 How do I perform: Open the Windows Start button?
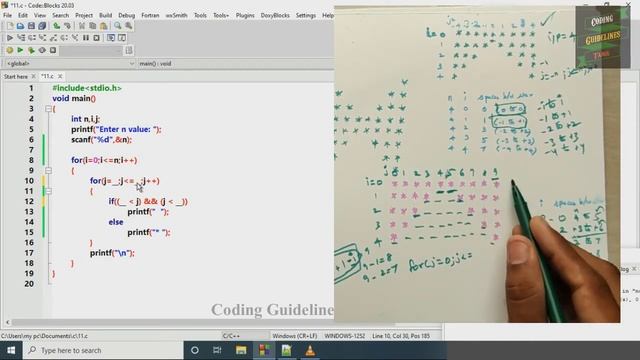click(x=11, y=350)
